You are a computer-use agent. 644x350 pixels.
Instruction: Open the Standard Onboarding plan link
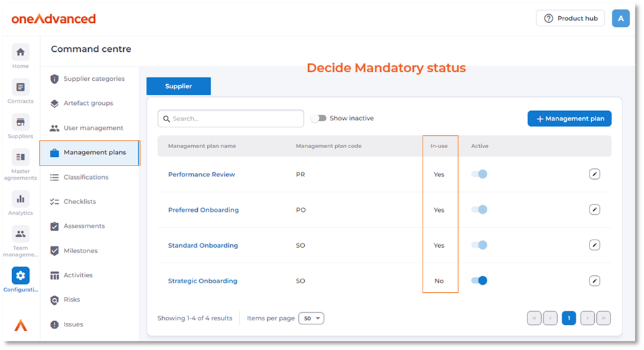pos(203,246)
